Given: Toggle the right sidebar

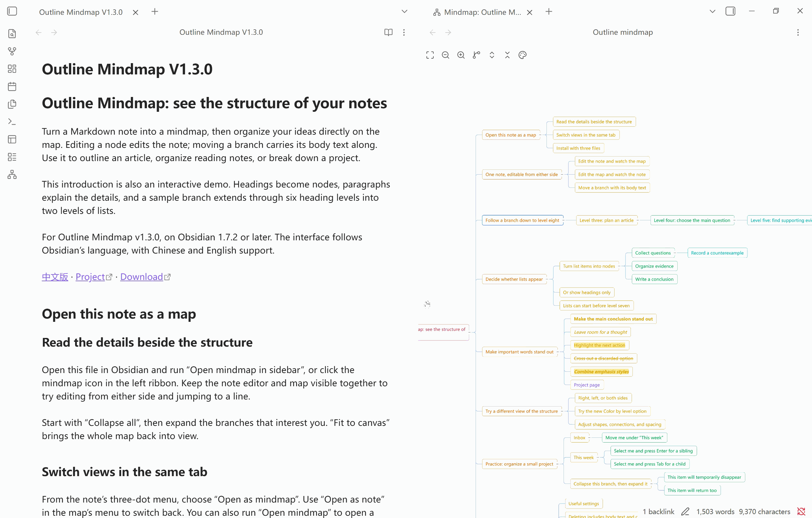Looking at the screenshot, I should (730, 12).
